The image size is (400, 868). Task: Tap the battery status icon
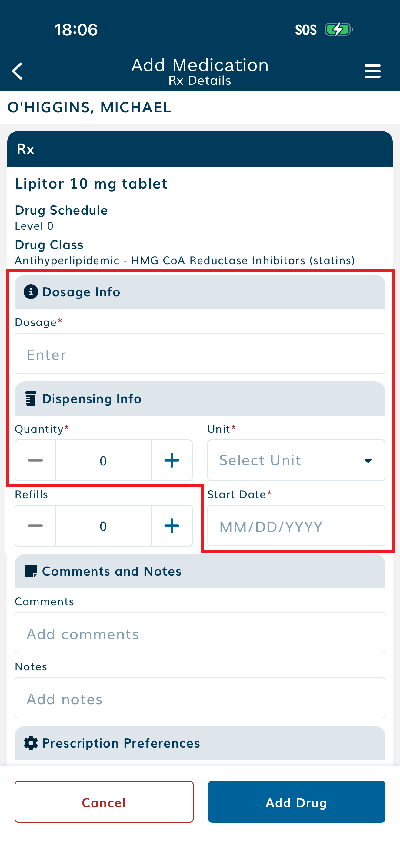click(338, 30)
